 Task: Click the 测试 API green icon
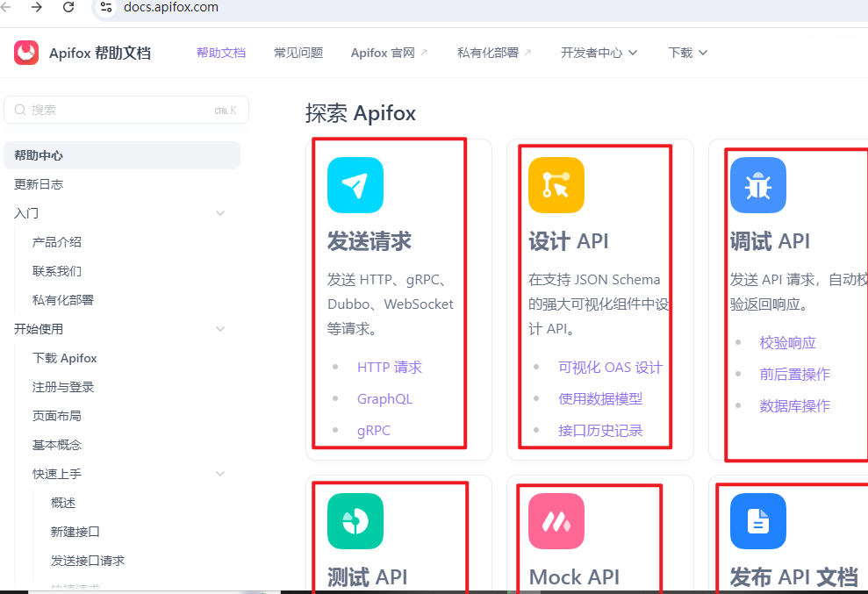point(355,521)
